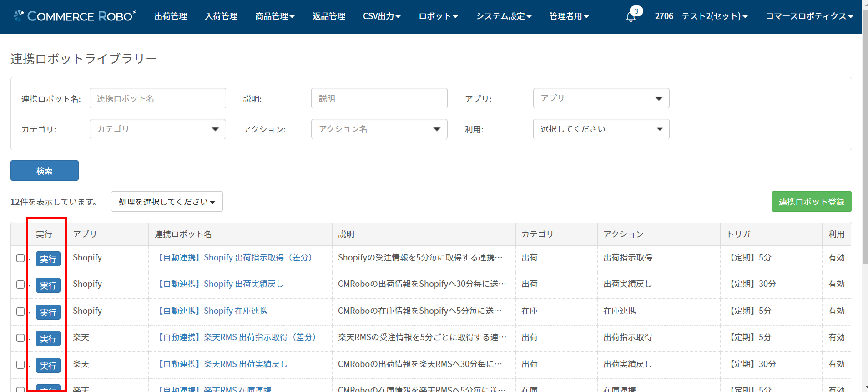868x392 pixels.
Task: Run the 楽天RMS 出荷実績戻し robot with 実行
Action: pyautogui.click(x=48, y=366)
